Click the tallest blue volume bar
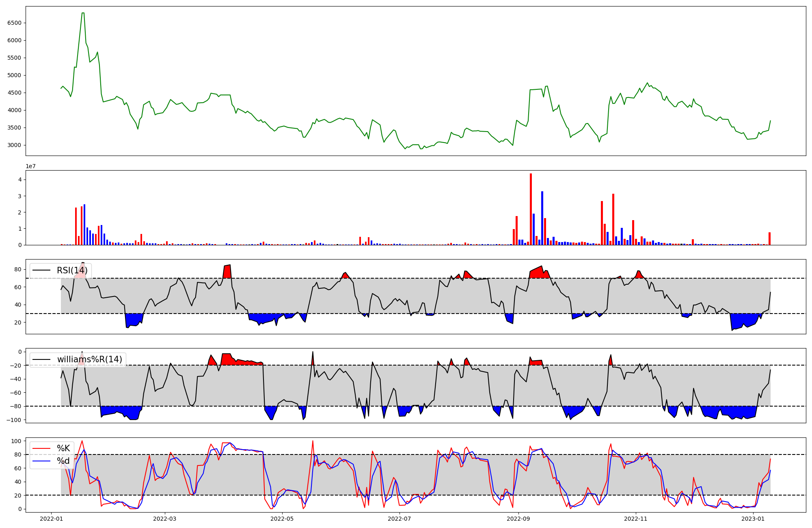This screenshot has width=812, height=528. (542, 218)
